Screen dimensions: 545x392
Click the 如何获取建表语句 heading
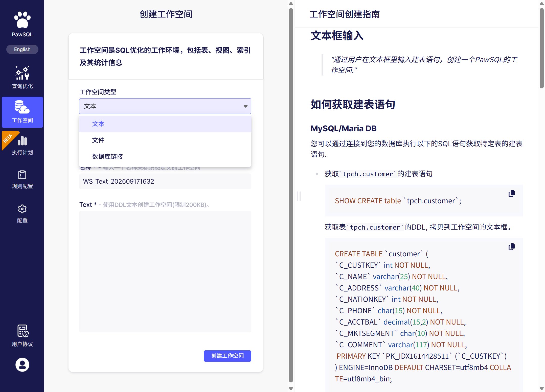tap(353, 104)
